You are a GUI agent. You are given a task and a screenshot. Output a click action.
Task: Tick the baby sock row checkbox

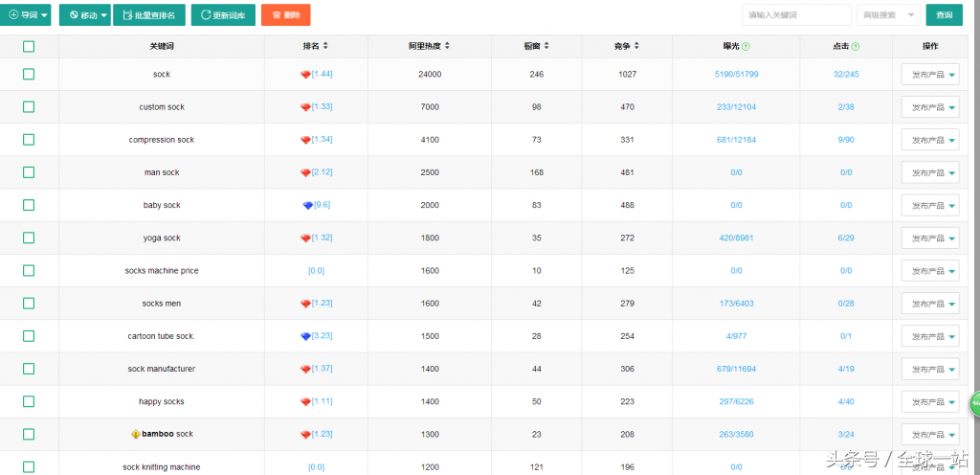pos(29,205)
